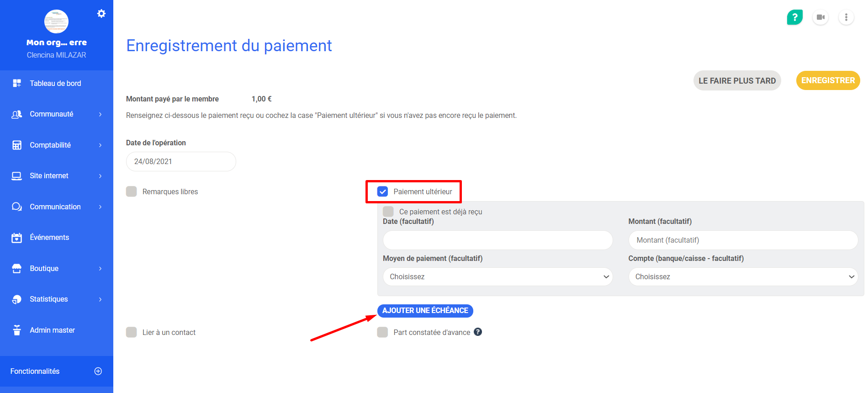Image resolution: width=868 pixels, height=393 pixels.
Task: Open the video camera icon
Action: pos(820,17)
